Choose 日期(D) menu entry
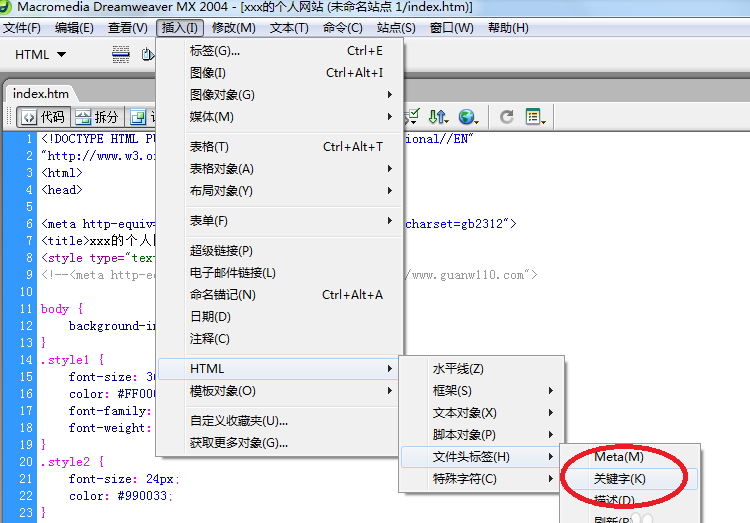 (280, 317)
